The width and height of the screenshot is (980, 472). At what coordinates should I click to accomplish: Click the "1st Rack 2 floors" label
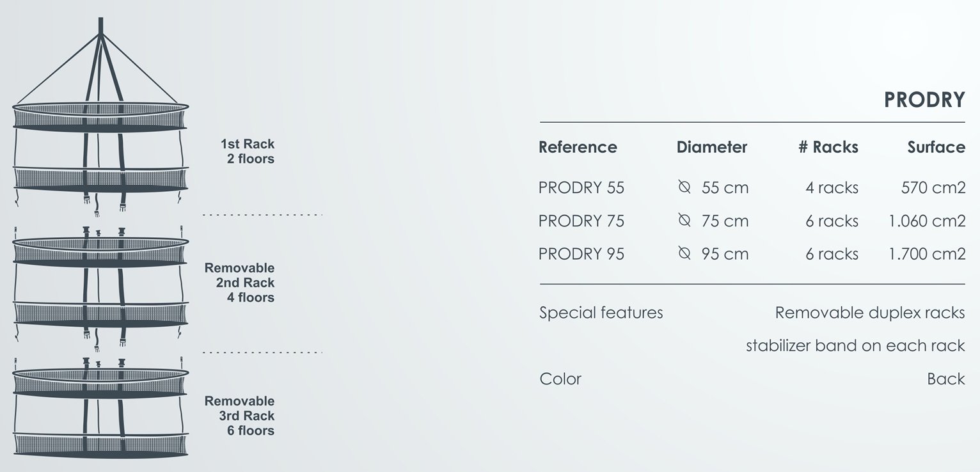(x=247, y=151)
